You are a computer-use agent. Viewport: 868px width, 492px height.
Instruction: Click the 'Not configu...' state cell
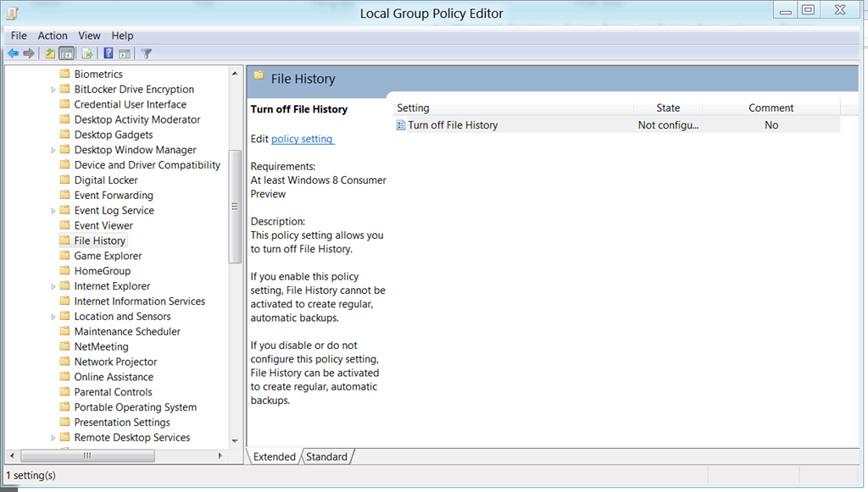(668, 125)
